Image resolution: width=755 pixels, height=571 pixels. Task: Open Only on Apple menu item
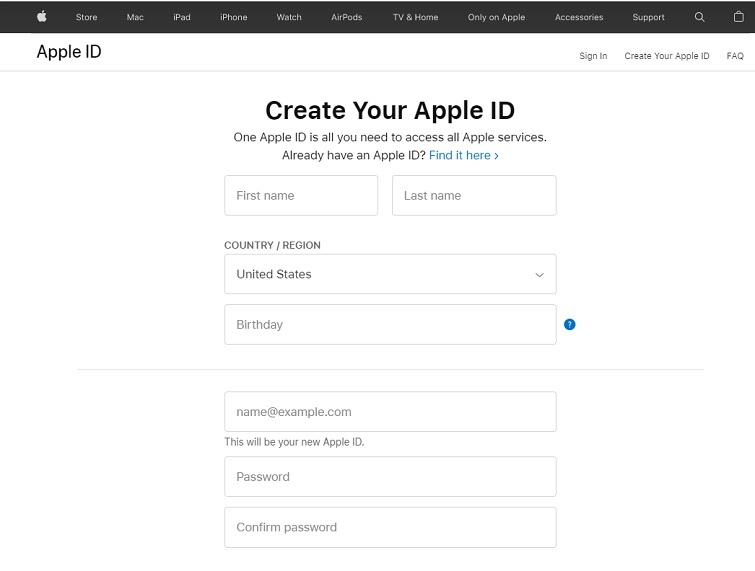[x=496, y=17]
